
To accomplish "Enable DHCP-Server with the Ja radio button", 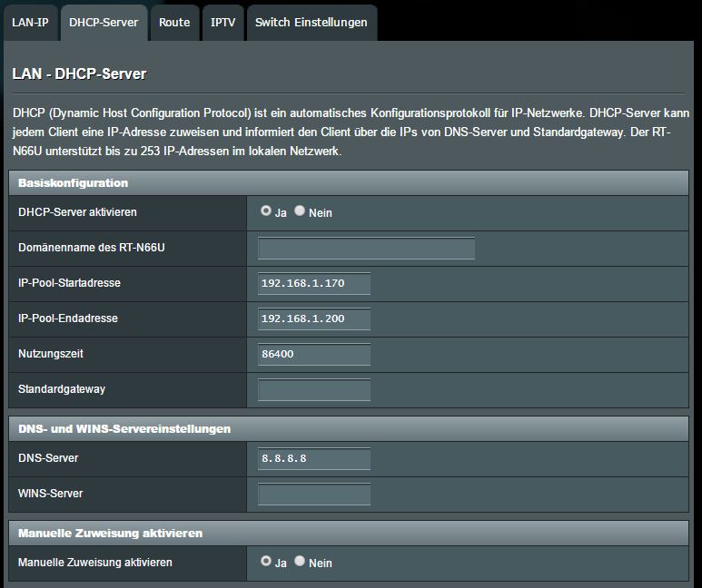I will click(266, 211).
